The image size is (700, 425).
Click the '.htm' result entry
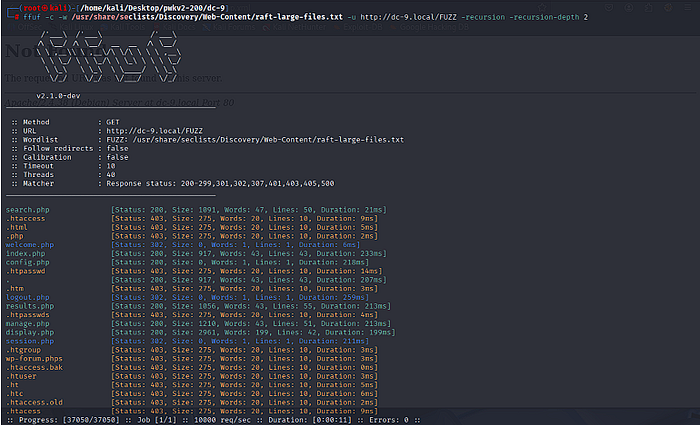15,289
